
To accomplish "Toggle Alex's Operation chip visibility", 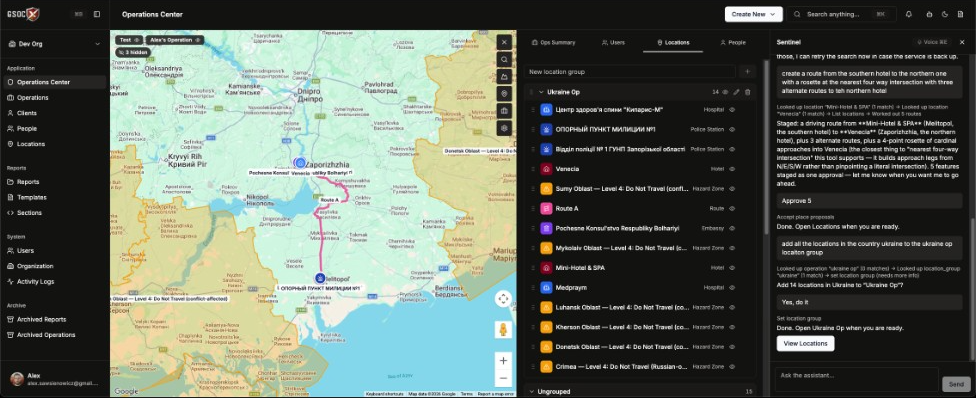I will tap(198, 40).
